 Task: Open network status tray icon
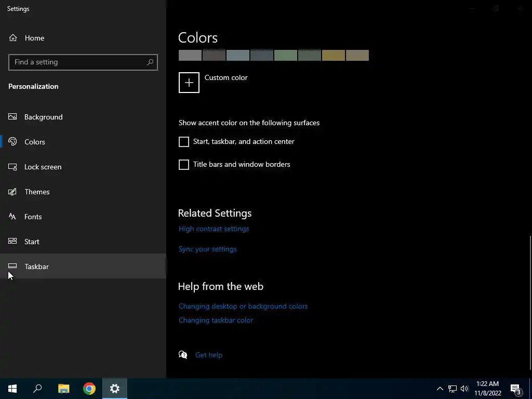click(x=453, y=389)
